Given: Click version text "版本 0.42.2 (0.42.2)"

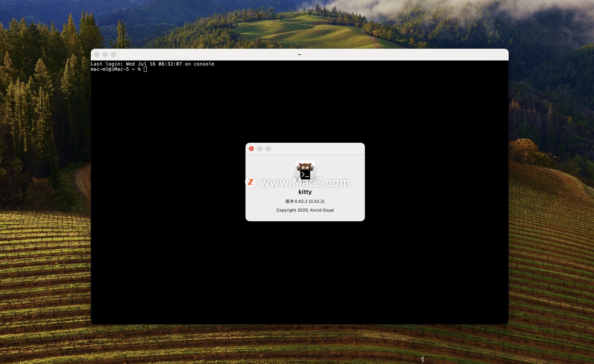Looking at the screenshot, I should pyautogui.click(x=305, y=201).
